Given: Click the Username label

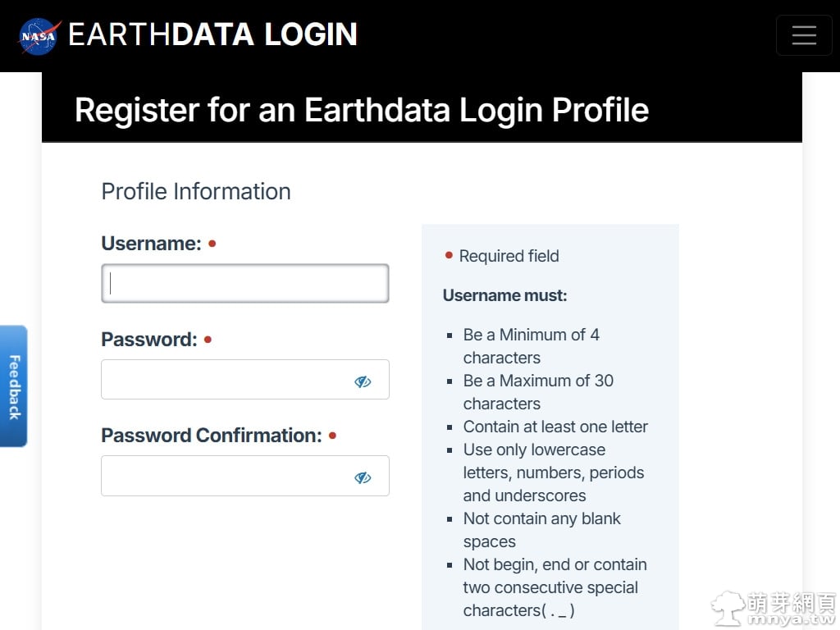Looking at the screenshot, I should click(x=151, y=244).
